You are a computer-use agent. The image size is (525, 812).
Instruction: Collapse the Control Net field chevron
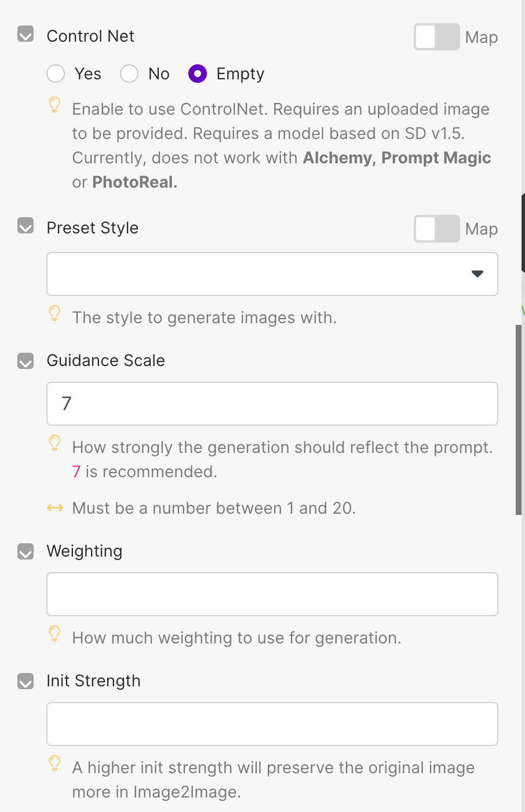25,34
